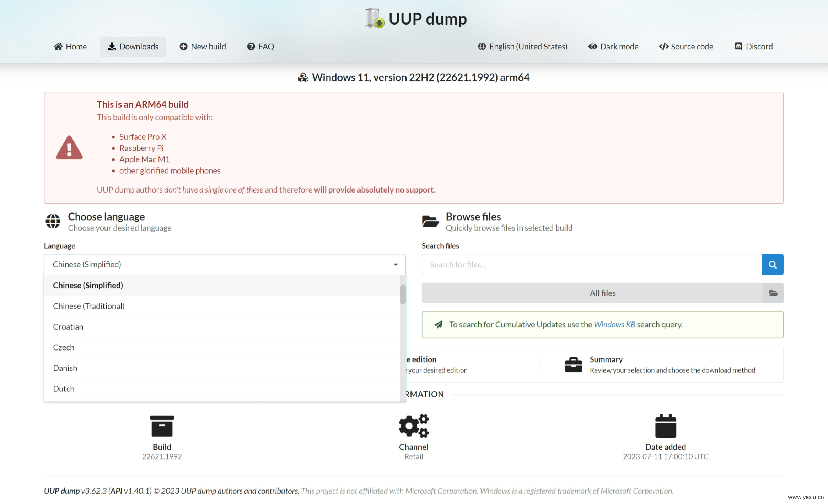Click the 'Surface Pro X' list item
This screenshot has width=828, height=504.
coord(143,137)
